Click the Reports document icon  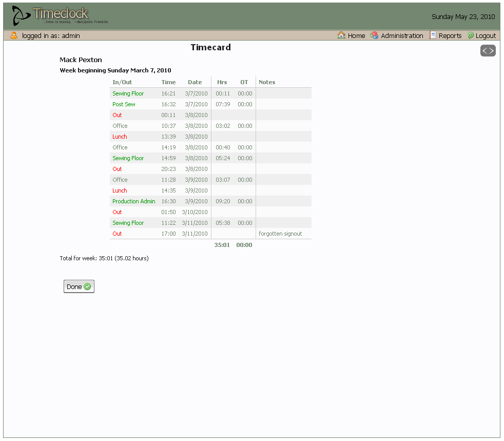point(433,35)
